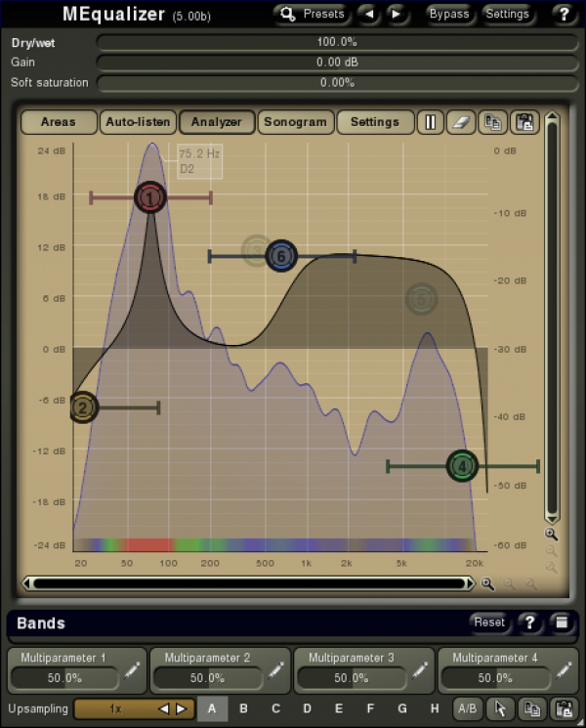Select preset slot F
The height and width of the screenshot is (728, 586).
[370, 709]
